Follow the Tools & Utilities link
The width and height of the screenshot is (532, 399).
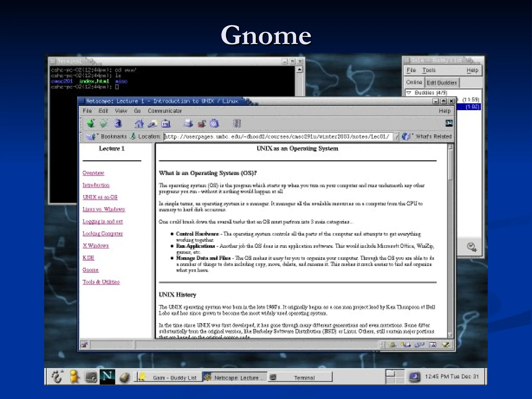(101, 282)
